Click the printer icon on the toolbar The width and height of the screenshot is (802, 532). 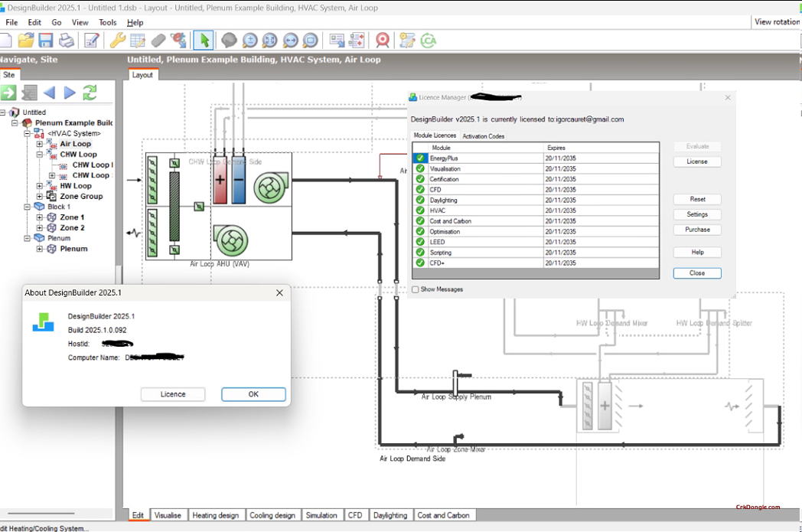67,40
